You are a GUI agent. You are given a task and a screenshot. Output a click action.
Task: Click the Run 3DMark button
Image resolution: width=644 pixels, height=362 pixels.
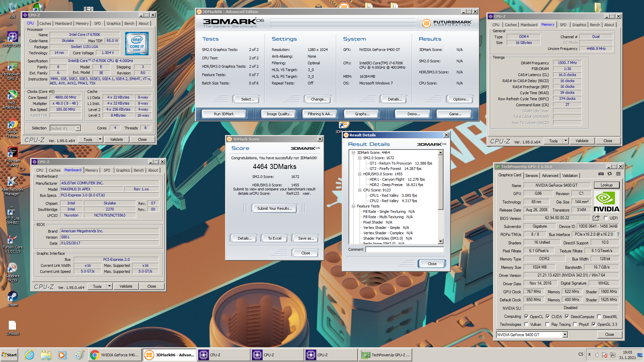(224, 114)
